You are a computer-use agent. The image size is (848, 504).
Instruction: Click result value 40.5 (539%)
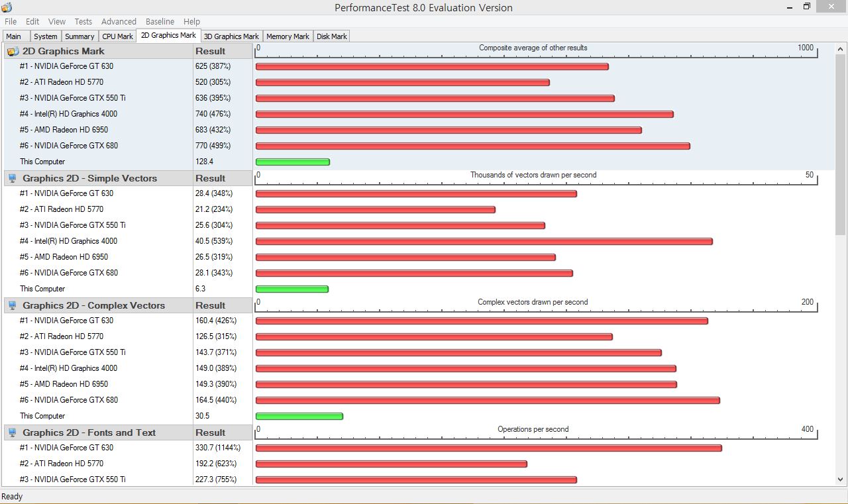pos(214,241)
